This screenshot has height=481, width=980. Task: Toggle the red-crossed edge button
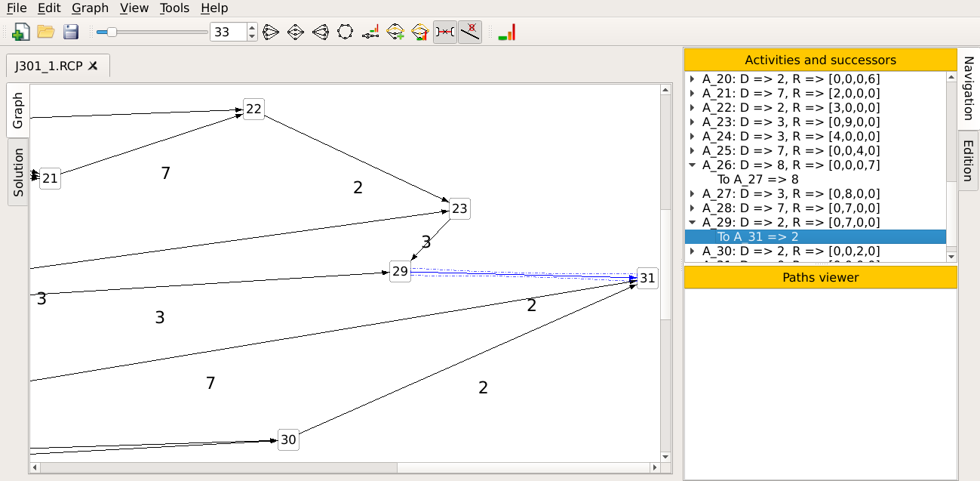click(470, 32)
